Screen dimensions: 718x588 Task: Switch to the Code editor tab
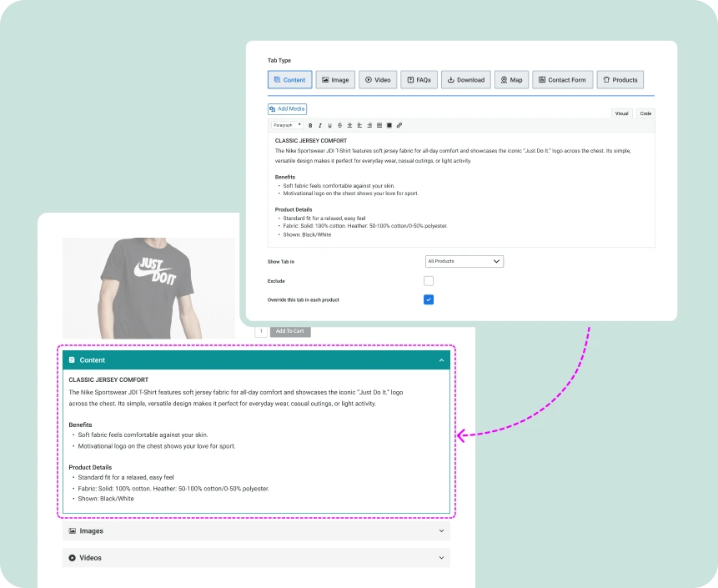click(x=645, y=113)
